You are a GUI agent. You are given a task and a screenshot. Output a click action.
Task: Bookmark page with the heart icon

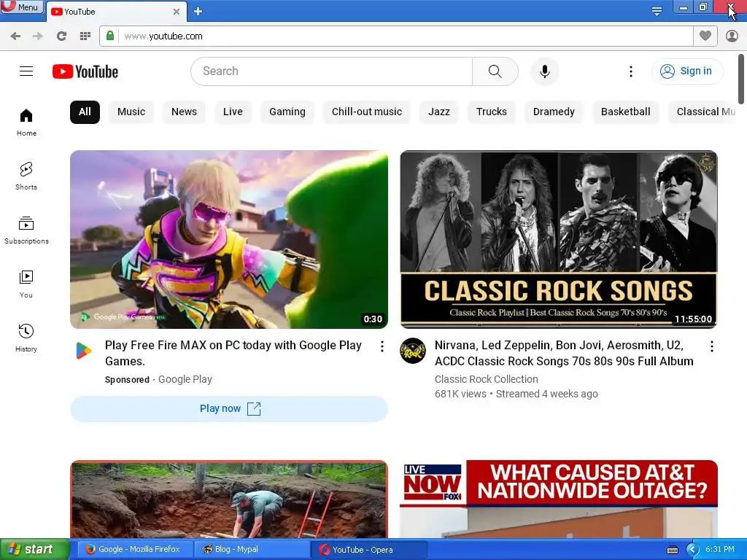tap(705, 36)
